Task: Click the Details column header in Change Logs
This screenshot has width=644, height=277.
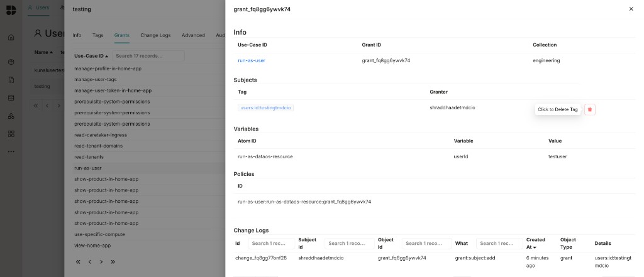Action: coord(602,243)
